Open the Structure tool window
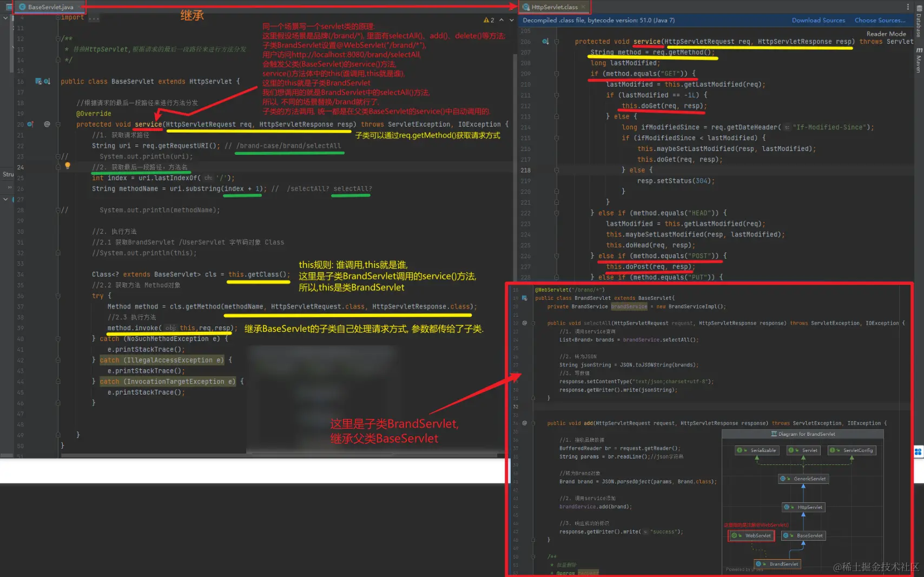 tap(8, 174)
